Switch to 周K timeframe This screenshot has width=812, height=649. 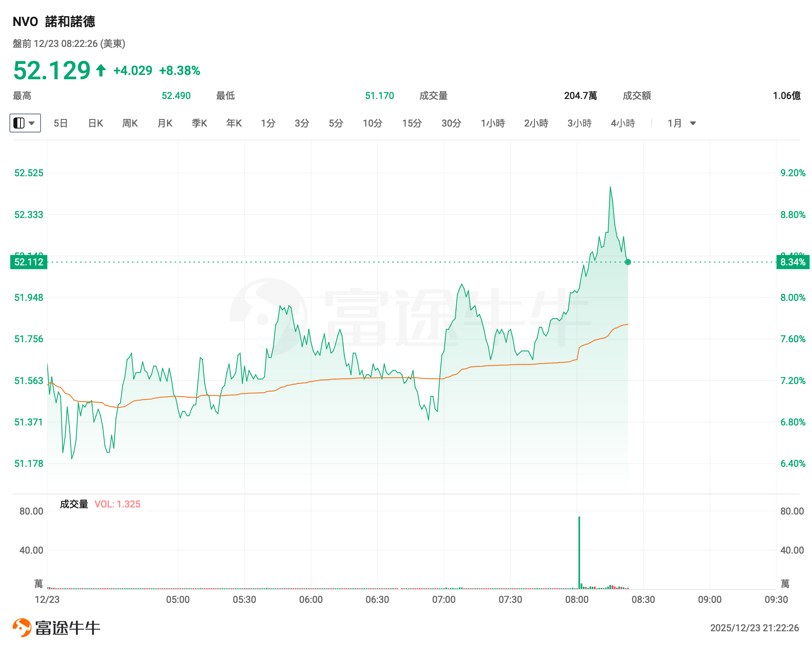[130, 123]
